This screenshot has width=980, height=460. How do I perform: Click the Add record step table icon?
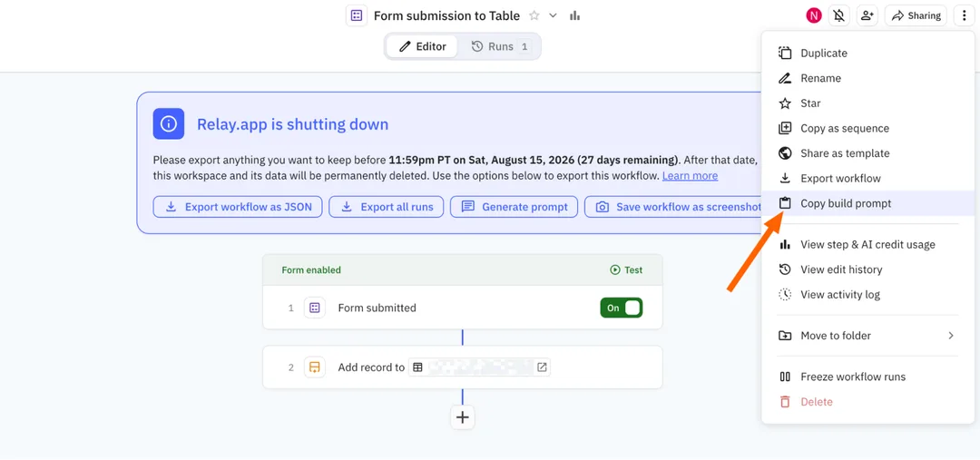click(314, 367)
